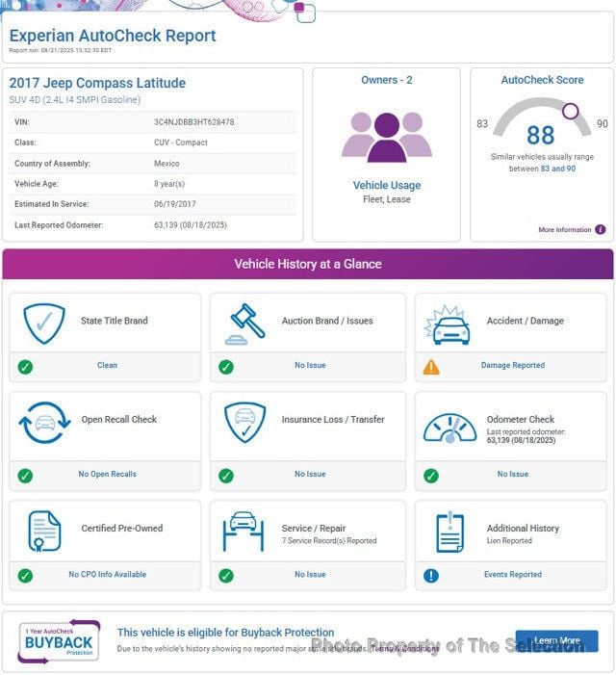Image resolution: width=616 pixels, height=675 pixels.
Task: Click the More Information info circle icon
Action: click(600, 229)
